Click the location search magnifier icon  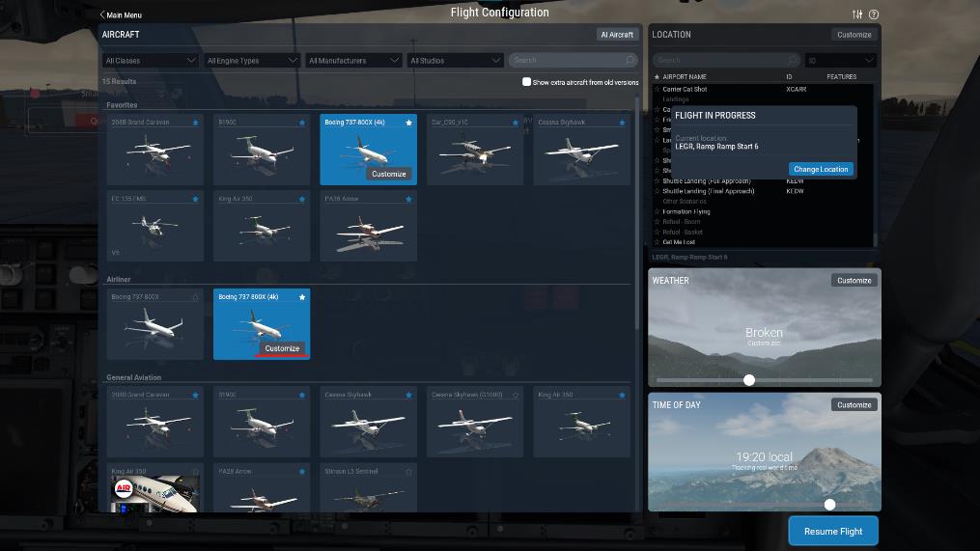pos(793,60)
